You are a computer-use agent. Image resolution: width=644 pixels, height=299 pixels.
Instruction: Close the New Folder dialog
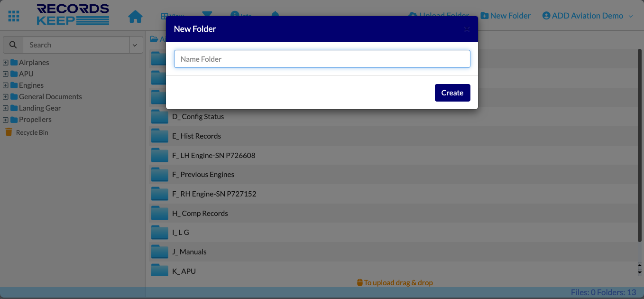coord(467,29)
